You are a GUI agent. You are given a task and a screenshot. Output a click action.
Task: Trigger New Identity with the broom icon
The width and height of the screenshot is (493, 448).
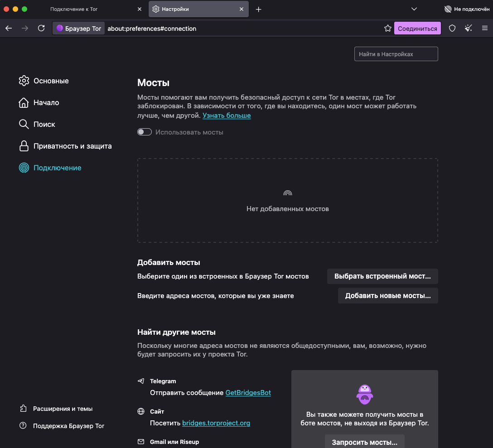coord(469,28)
